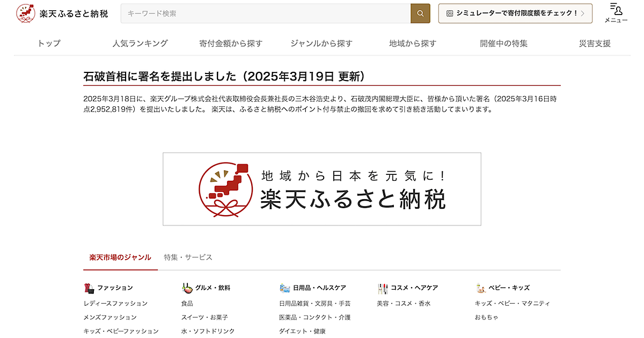The image size is (644, 338).
Task: Click the search magnifier button
Action: 420,13
